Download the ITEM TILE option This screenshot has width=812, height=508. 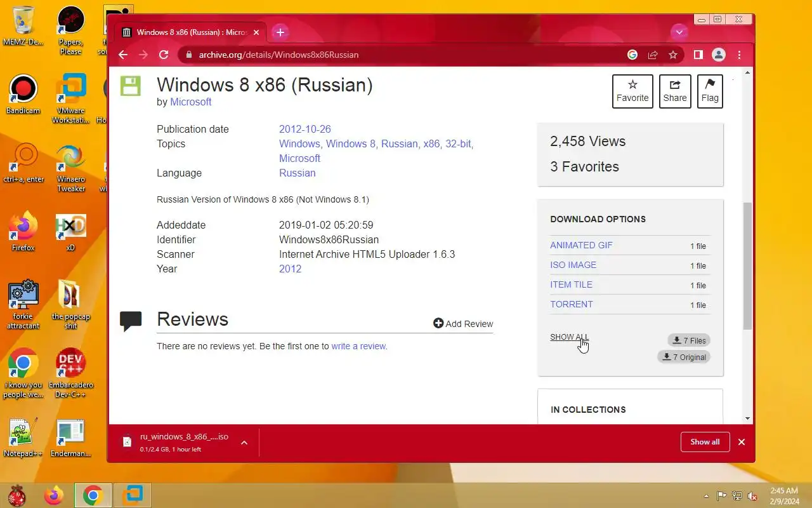point(571,284)
